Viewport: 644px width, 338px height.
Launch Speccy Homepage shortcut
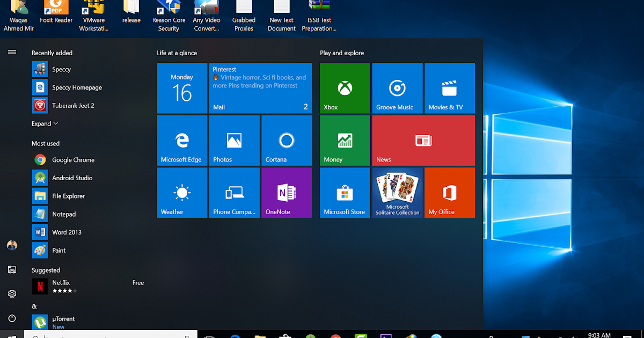point(89,87)
